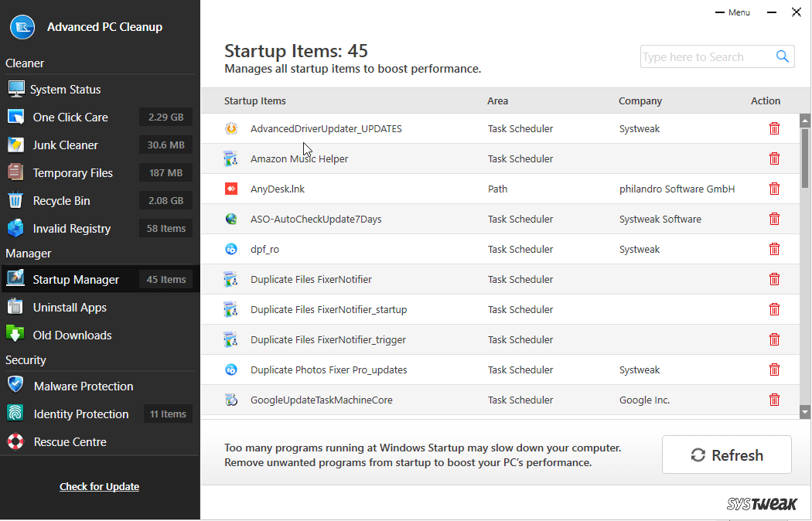Click the Check for Update link
Image resolution: width=812 pixels, height=521 pixels.
point(99,487)
